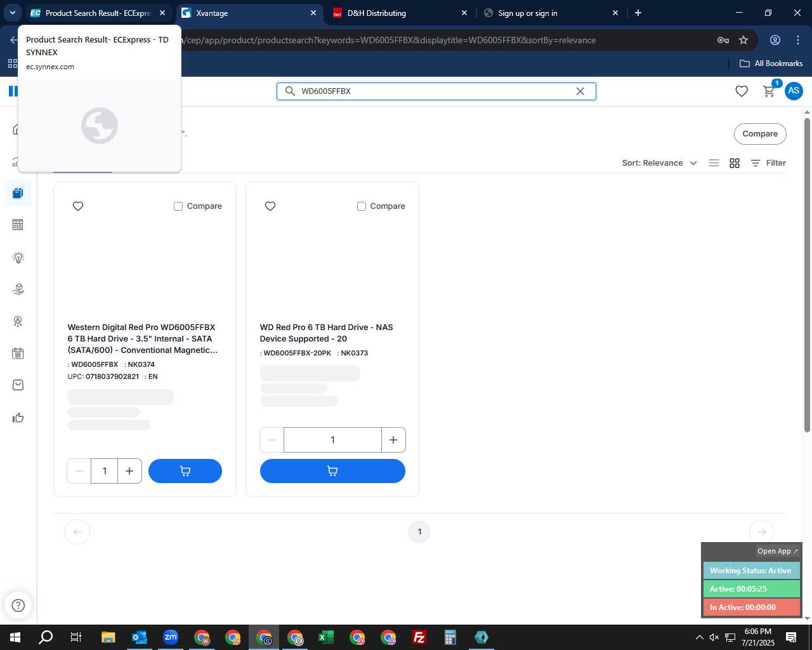Open the thumbs-up sidebar icon
This screenshot has width=812, height=650.
pos(18,418)
